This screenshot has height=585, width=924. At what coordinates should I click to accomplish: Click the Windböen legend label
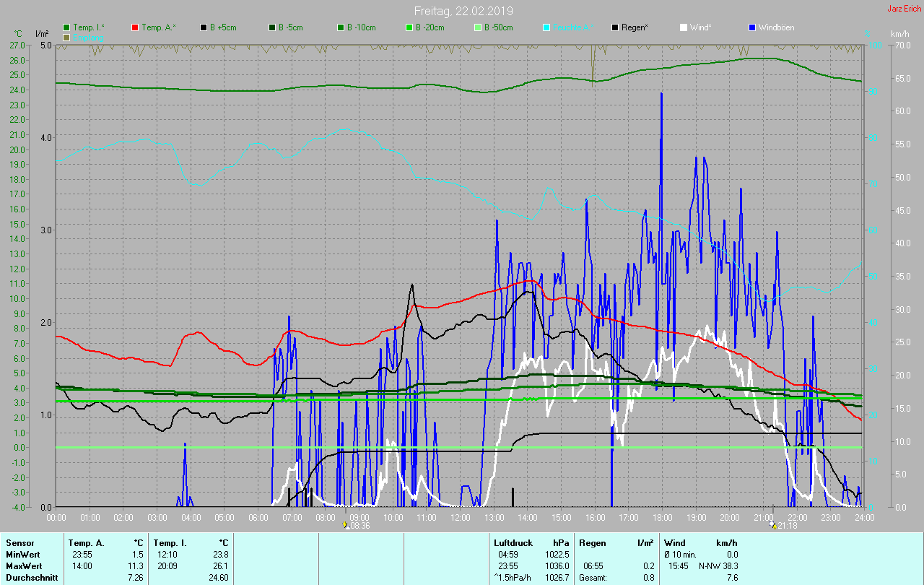click(776, 27)
